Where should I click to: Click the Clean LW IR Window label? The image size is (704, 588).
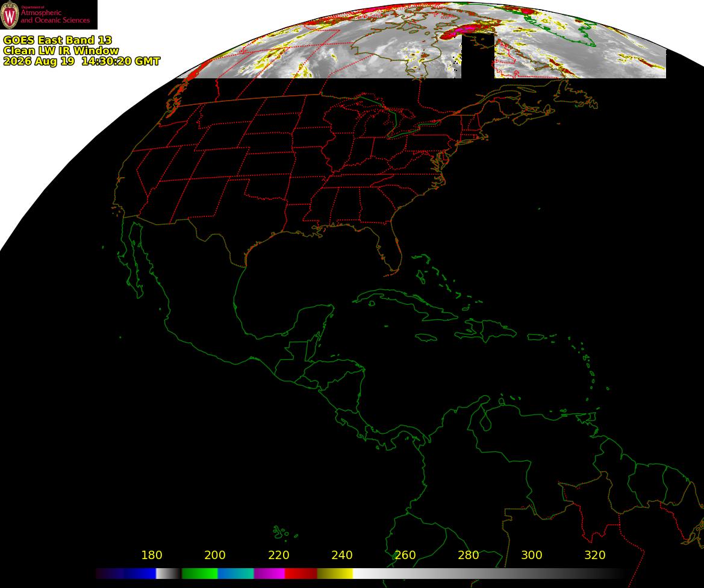61,51
